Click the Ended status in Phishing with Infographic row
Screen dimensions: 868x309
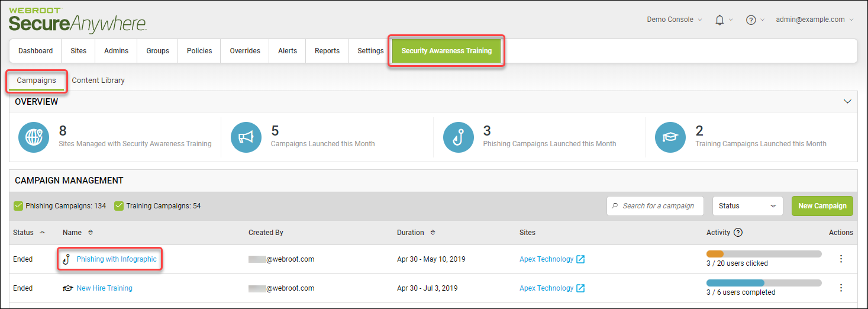(x=23, y=259)
